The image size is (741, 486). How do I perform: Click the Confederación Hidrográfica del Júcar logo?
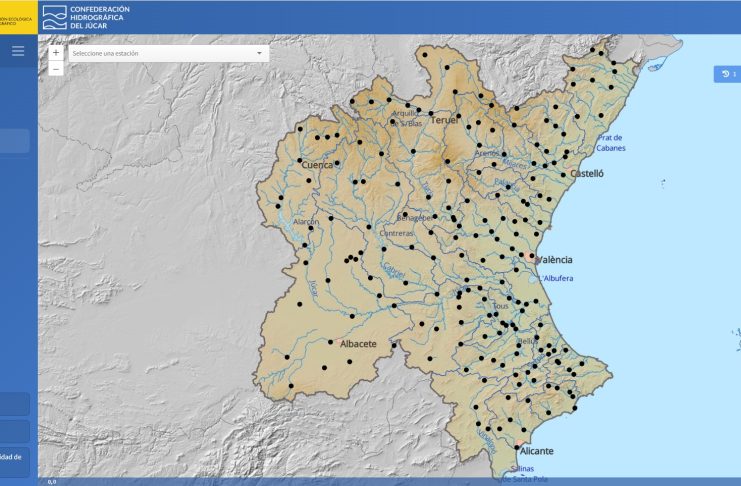coord(87,16)
